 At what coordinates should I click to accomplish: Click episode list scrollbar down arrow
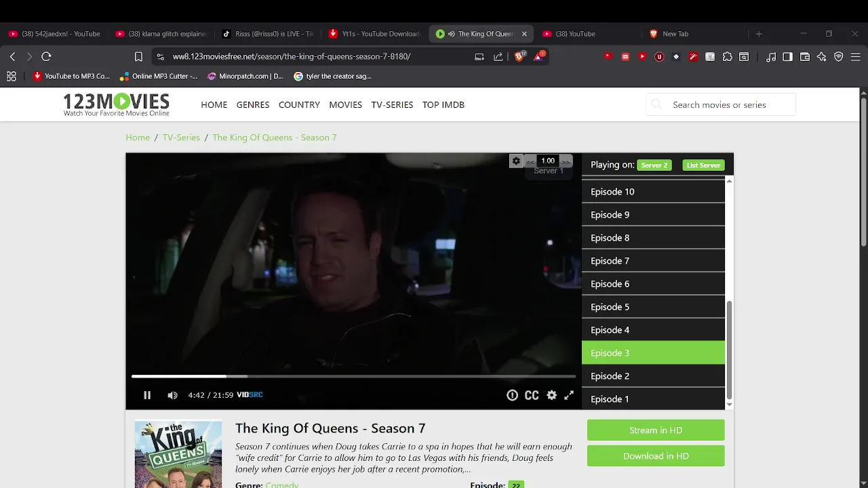(730, 405)
